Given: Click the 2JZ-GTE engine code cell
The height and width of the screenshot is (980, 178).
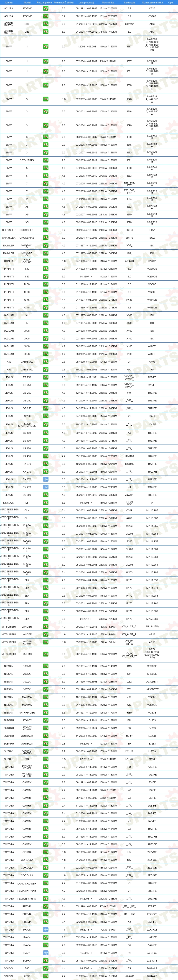Looking at the screenshot, I should (x=152, y=961).
